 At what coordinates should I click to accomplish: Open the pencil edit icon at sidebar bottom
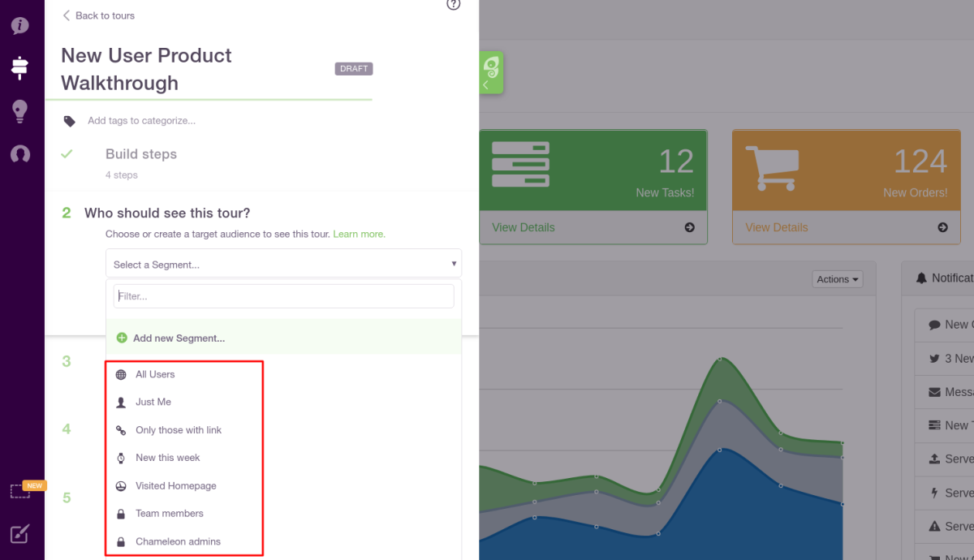coord(20,533)
